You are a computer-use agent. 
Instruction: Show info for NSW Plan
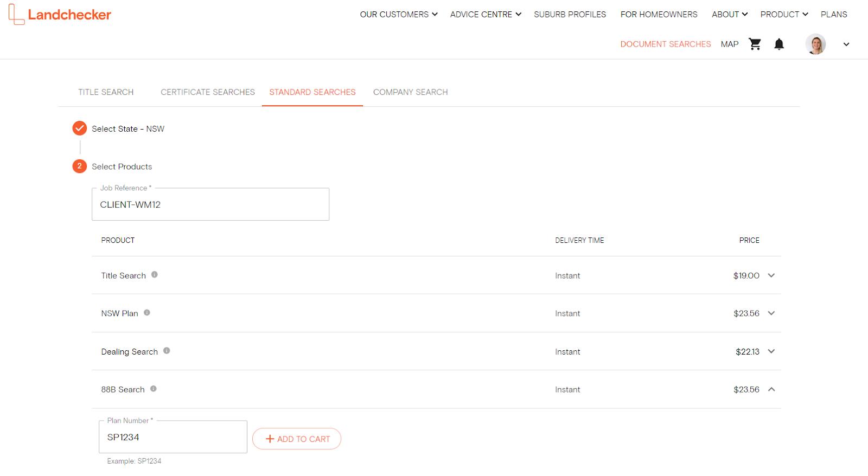pos(147,312)
